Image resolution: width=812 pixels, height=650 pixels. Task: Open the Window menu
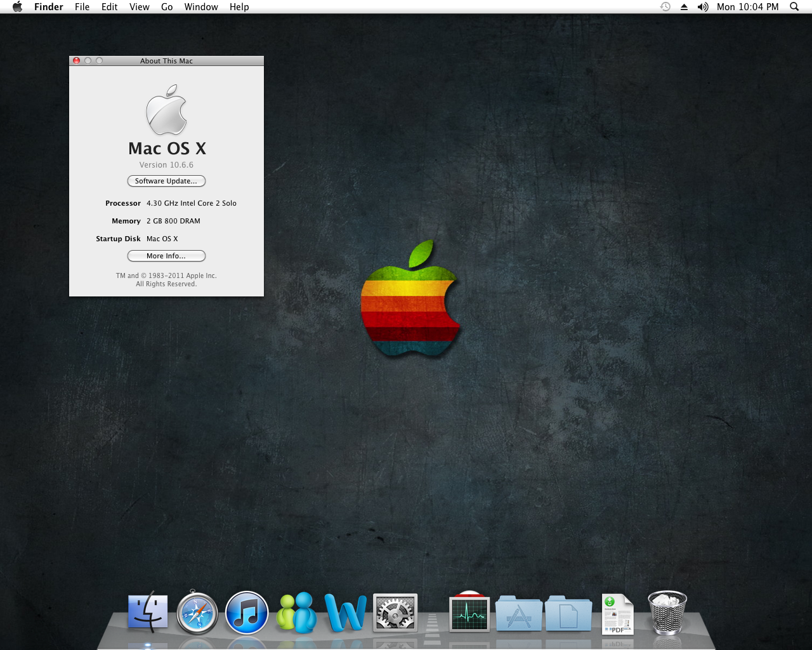[x=201, y=6]
